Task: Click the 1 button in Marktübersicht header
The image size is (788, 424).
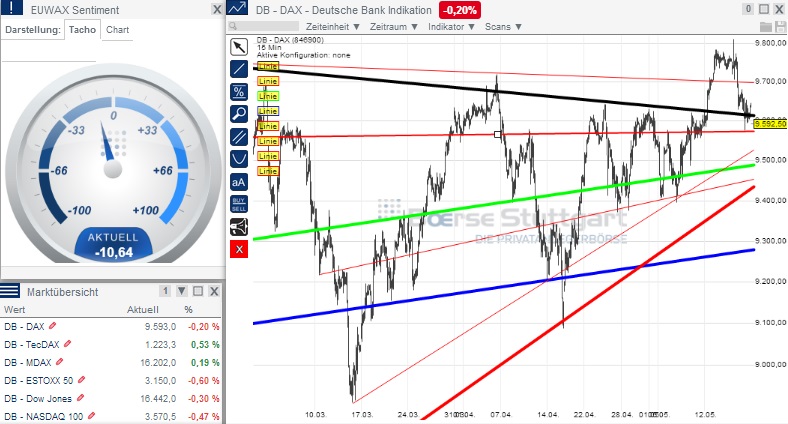Action: click(165, 291)
